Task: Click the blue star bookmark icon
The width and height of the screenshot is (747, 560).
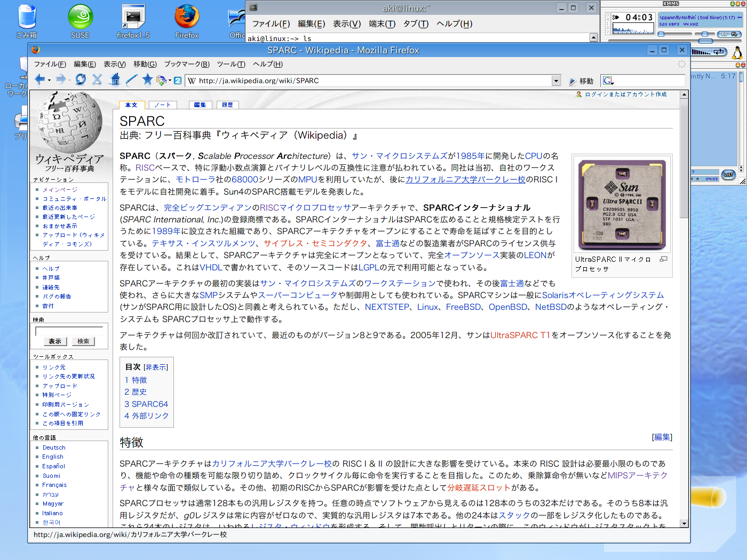Action: click(147, 80)
